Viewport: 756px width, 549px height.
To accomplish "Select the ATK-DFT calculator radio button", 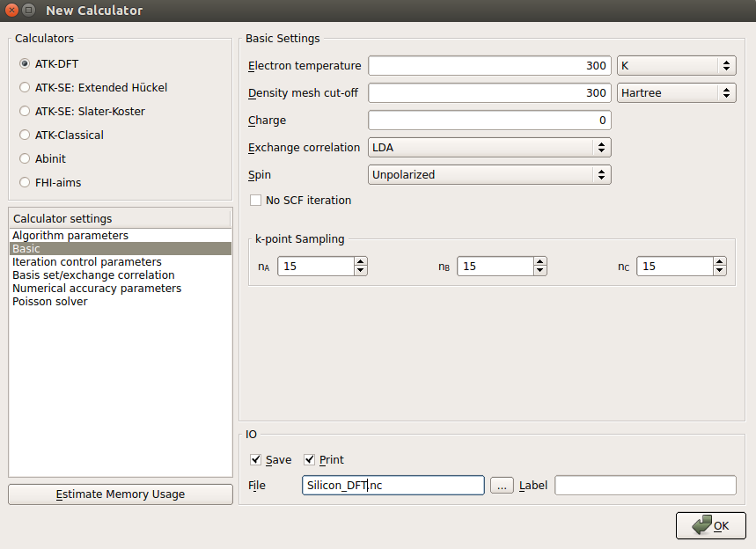I will [25, 63].
